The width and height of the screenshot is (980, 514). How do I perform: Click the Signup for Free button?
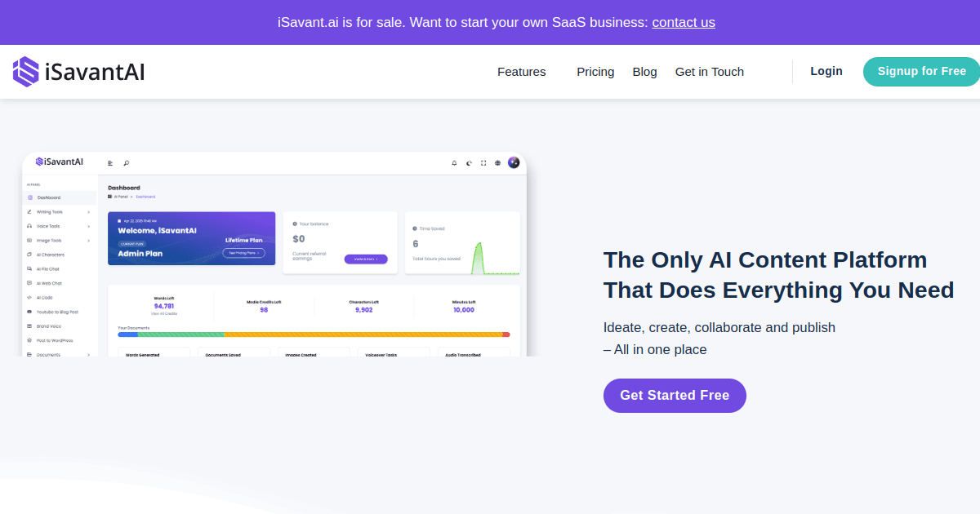pyautogui.click(x=922, y=71)
